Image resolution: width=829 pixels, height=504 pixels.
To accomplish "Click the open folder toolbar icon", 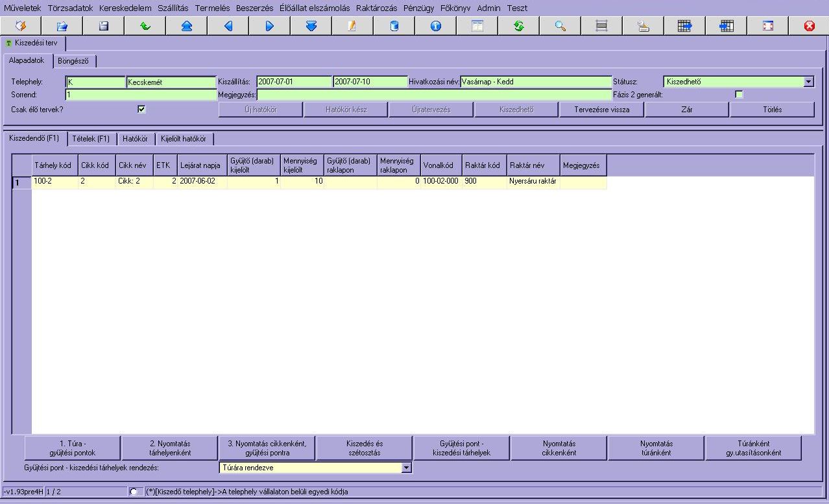I will pyautogui.click(x=62, y=26).
